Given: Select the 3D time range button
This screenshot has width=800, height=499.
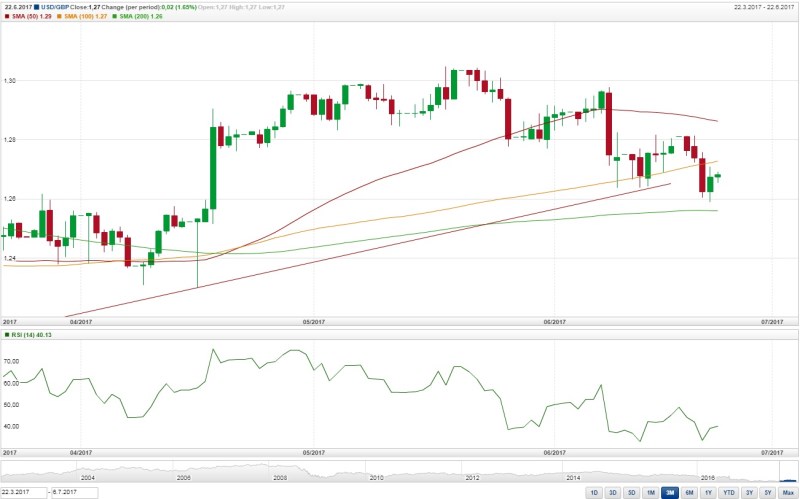Looking at the screenshot, I should 613,493.
